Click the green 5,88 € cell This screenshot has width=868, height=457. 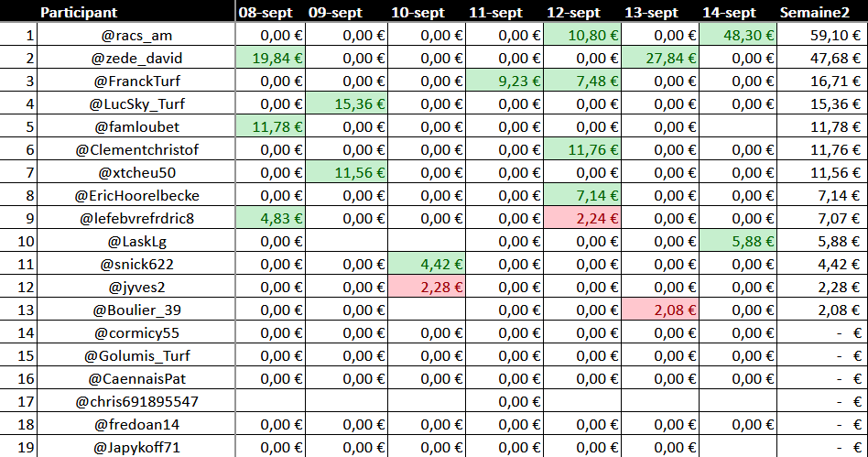738,242
